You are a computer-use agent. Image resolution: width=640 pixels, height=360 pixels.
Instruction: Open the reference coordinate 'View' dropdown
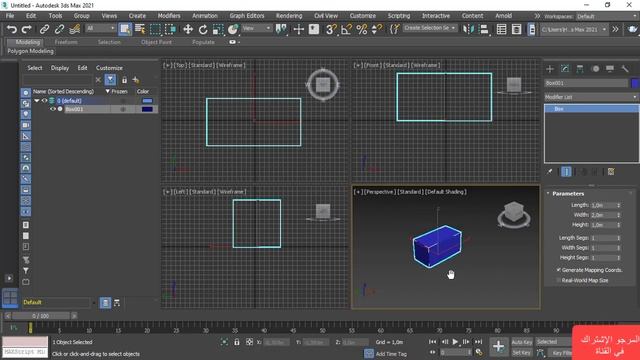[x=256, y=28]
